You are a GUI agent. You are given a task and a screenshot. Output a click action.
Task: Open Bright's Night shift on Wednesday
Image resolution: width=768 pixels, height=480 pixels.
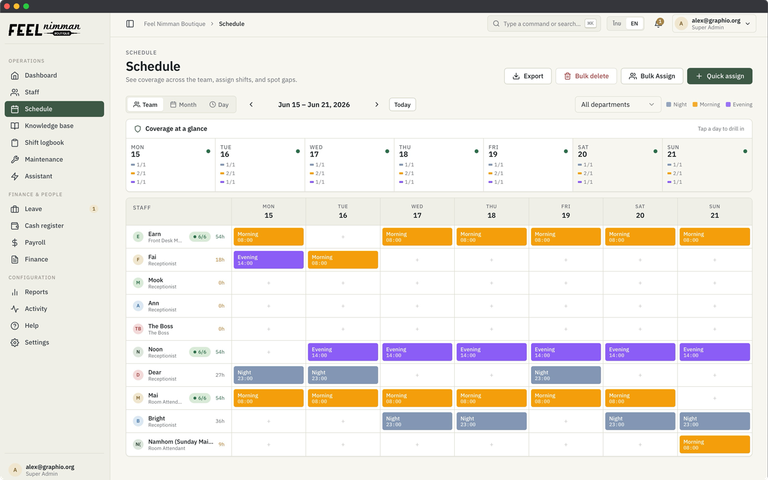tap(417, 421)
